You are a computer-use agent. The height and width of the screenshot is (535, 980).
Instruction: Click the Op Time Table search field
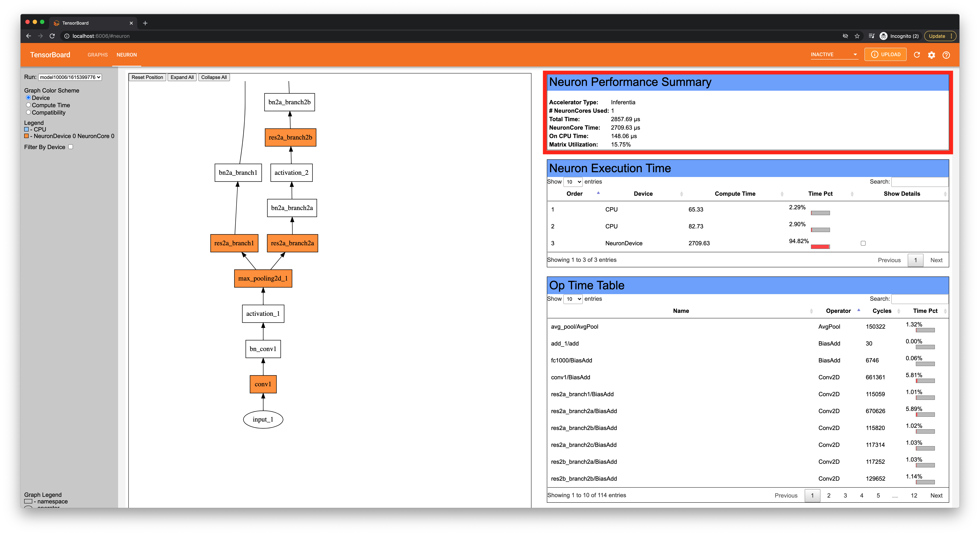click(x=919, y=299)
